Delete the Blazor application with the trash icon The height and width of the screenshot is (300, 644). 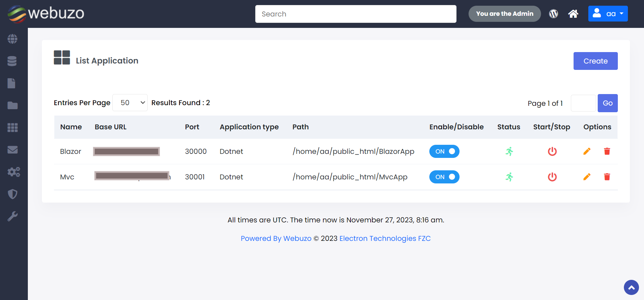[607, 152]
